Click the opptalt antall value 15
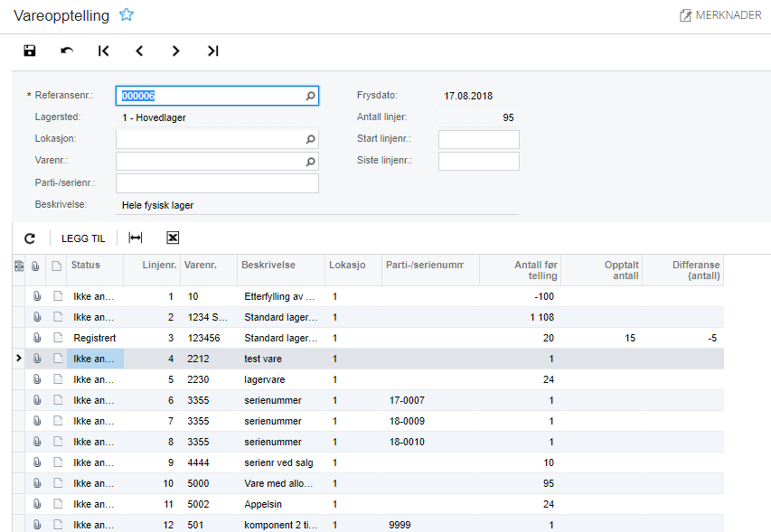Viewport: 771px width, 532px height. [x=601, y=338]
